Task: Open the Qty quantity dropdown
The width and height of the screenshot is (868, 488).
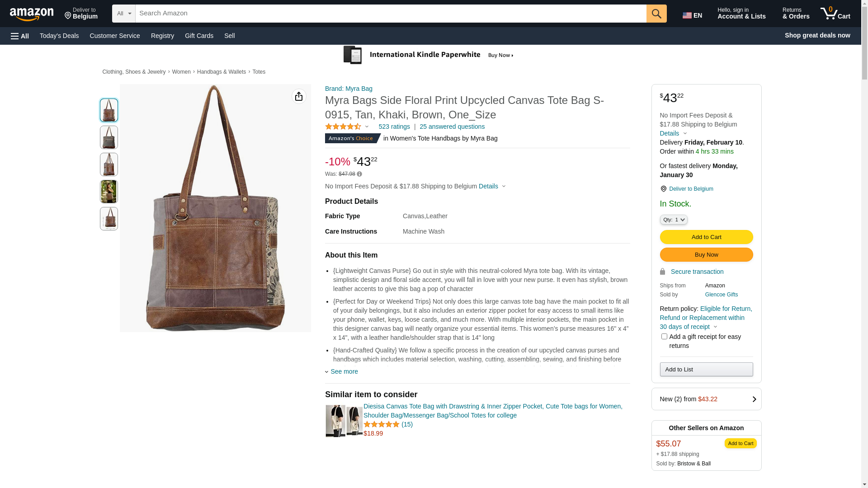Action: pyautogui.click(x=674, y=220)
